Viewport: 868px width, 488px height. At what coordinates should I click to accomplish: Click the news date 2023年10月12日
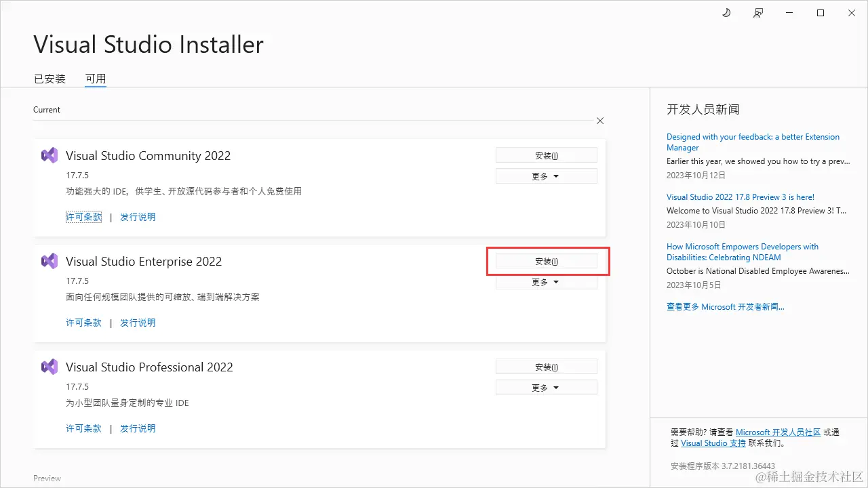(696, 175)
